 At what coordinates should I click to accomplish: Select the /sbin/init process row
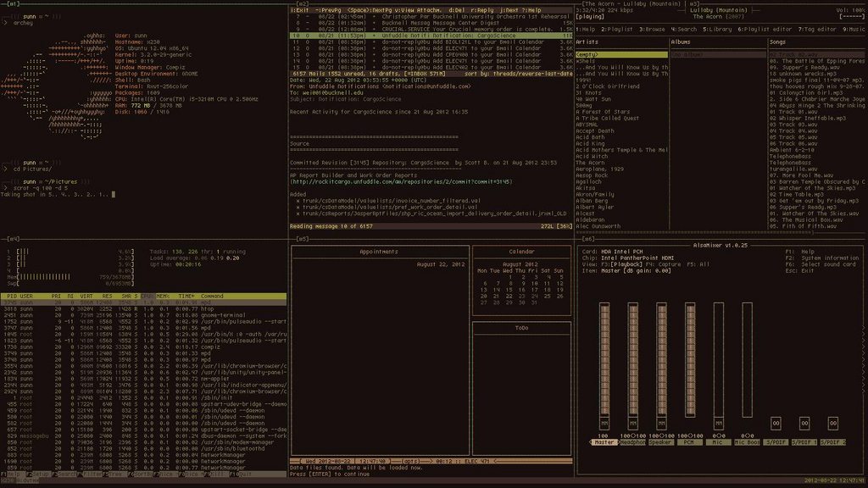pyautogui.click(x=143, y=398)
